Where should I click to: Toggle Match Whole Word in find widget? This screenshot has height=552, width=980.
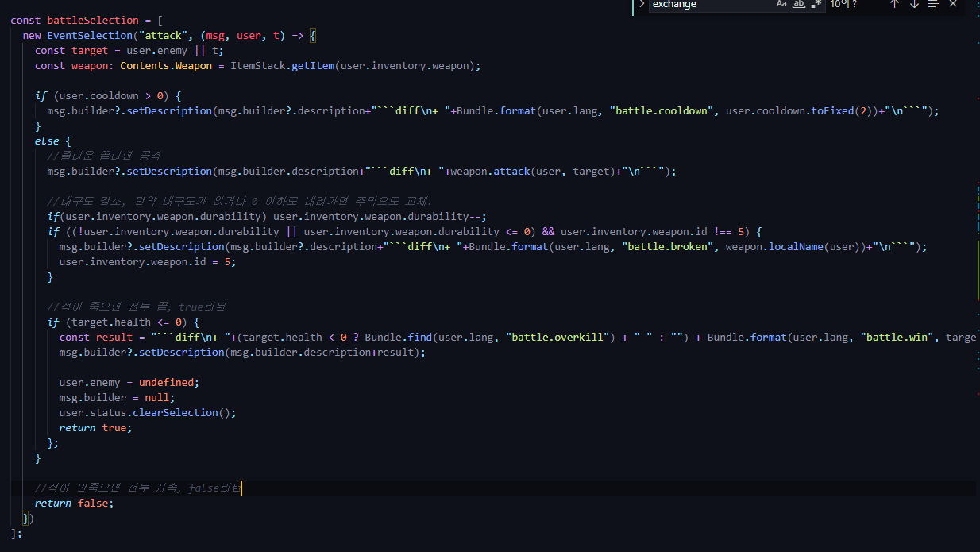click(799, 4)
